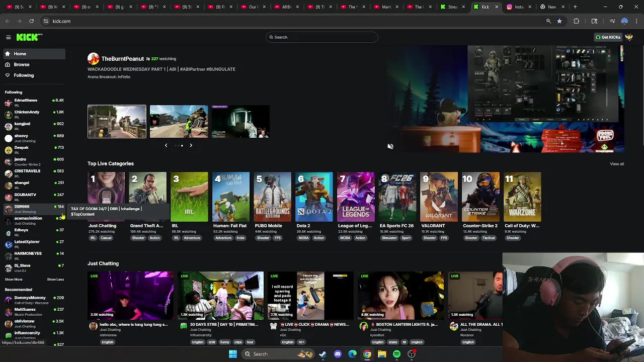Open the hamburger sidebar menu
This screenshot has height=362, width=644.
click(x=9, y=37)
